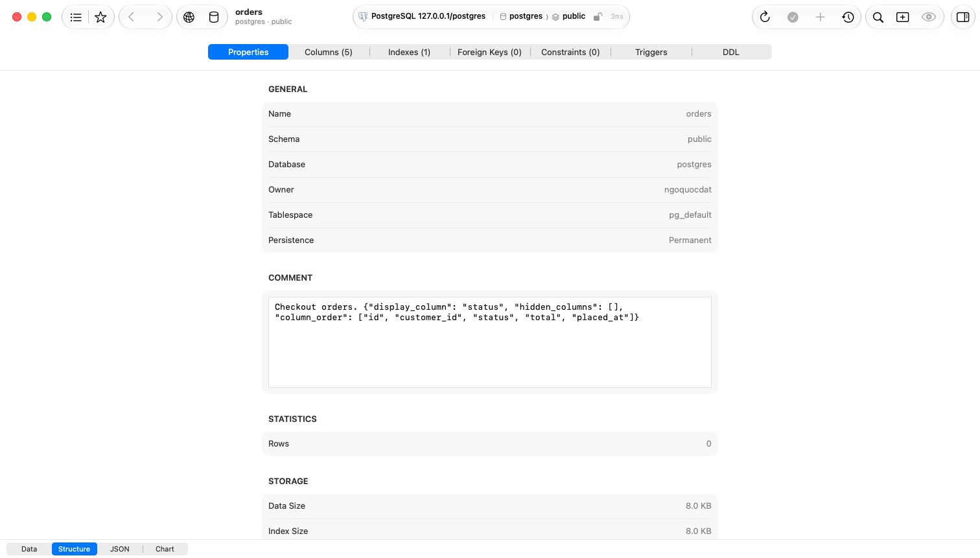The image size is (980, 558).
Task: Switch to the Columns (5) tab
Action: pyautogui.click(x=329, y=52)
